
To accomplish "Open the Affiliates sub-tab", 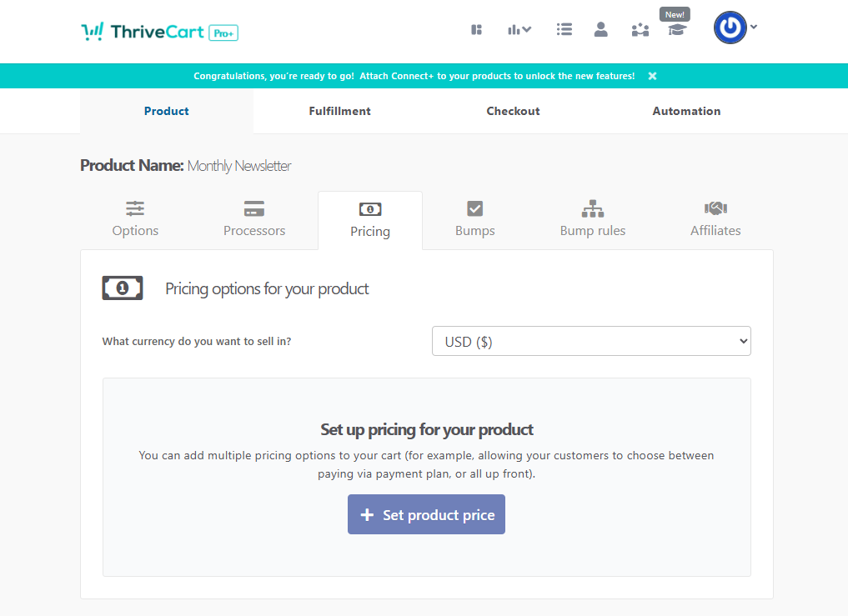I will (715, 219).
